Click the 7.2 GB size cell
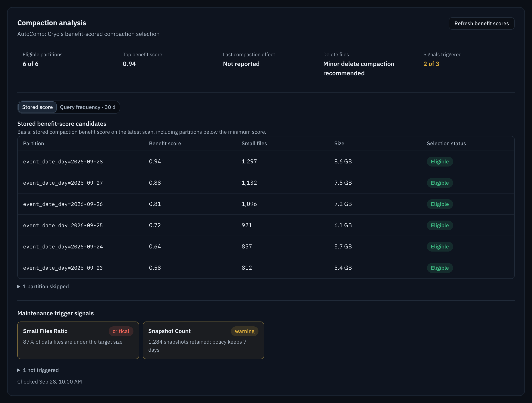 (343, 204)
